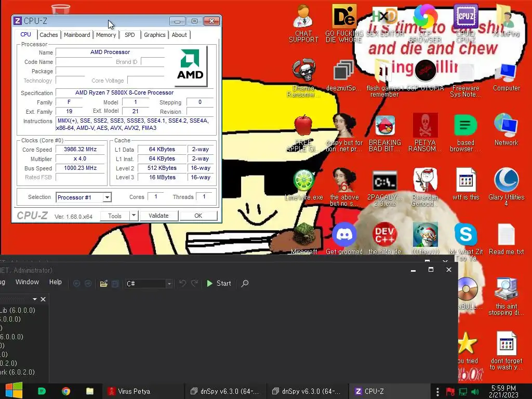The image size is (532, 399).
Task: Open the dnSpy Window menu
Action: (x=27, y=282)
